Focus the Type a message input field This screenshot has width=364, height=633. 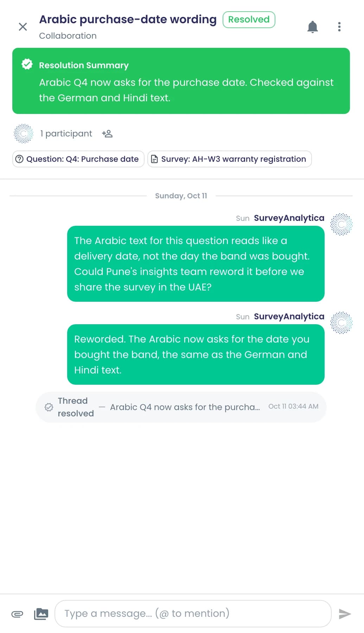[x=193, y=614]
